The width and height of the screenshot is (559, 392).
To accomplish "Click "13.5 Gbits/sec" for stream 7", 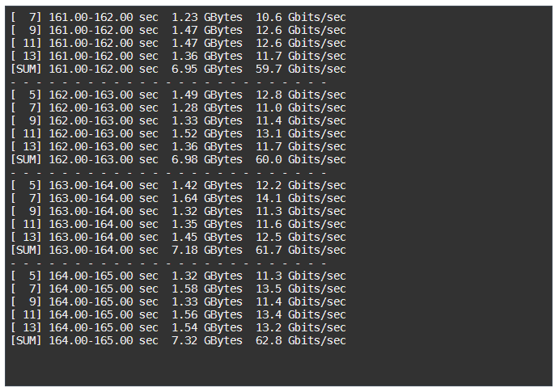I will click(x=301, y=289).
